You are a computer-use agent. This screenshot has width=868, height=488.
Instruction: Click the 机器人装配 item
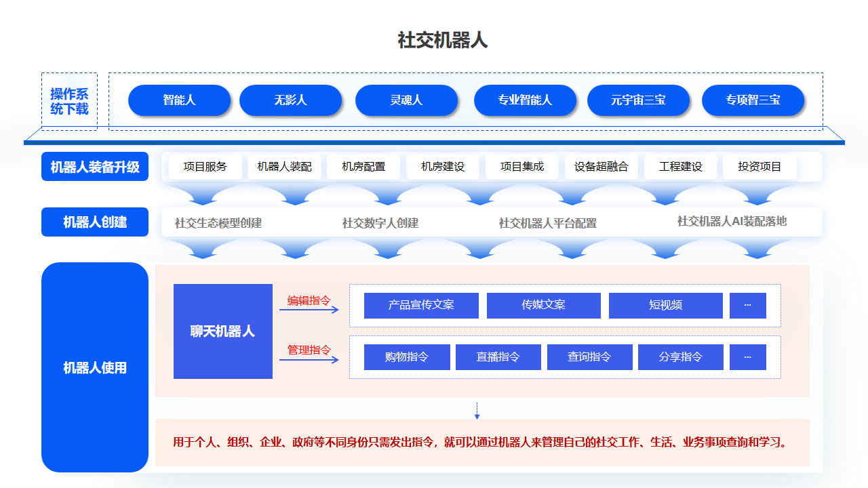(x=285, y=167)
